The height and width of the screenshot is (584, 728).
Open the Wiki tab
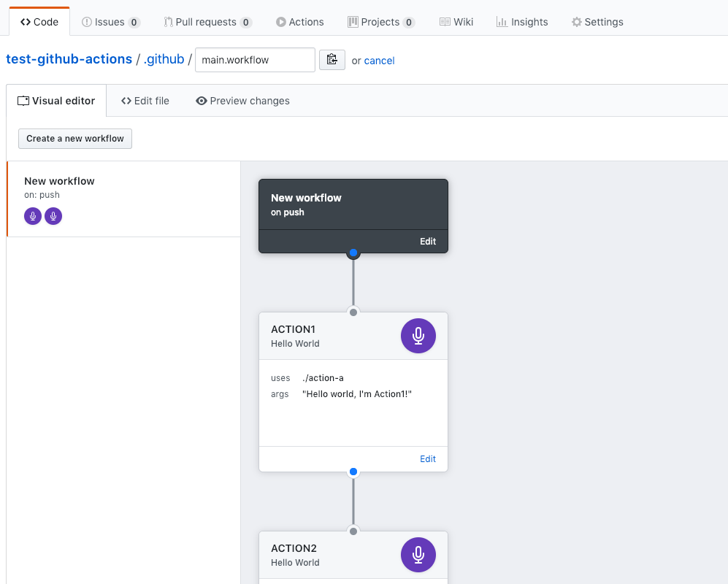tap(456, 22)
